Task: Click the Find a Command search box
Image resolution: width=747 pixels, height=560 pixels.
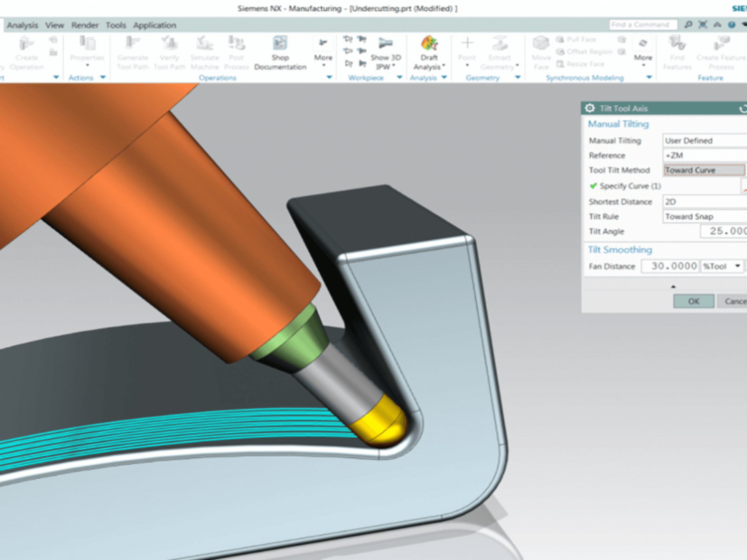Action: coord(643,24)
